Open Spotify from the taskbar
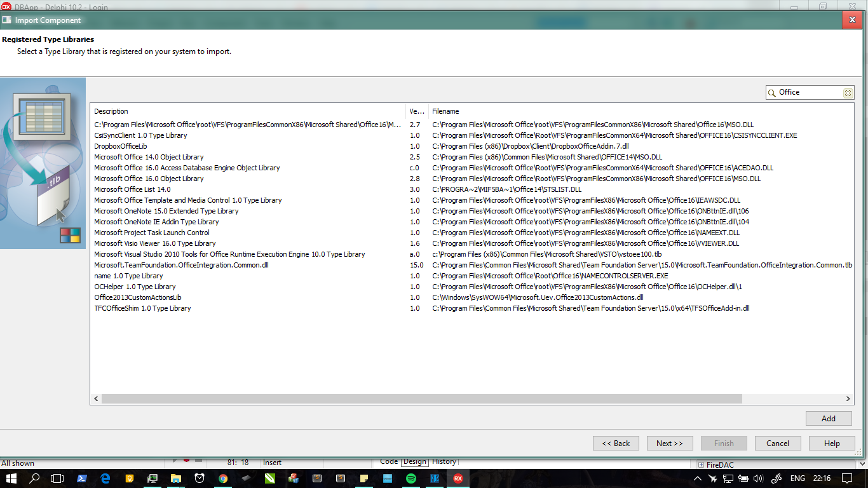 pyautogui.click(x=410, y=478)
